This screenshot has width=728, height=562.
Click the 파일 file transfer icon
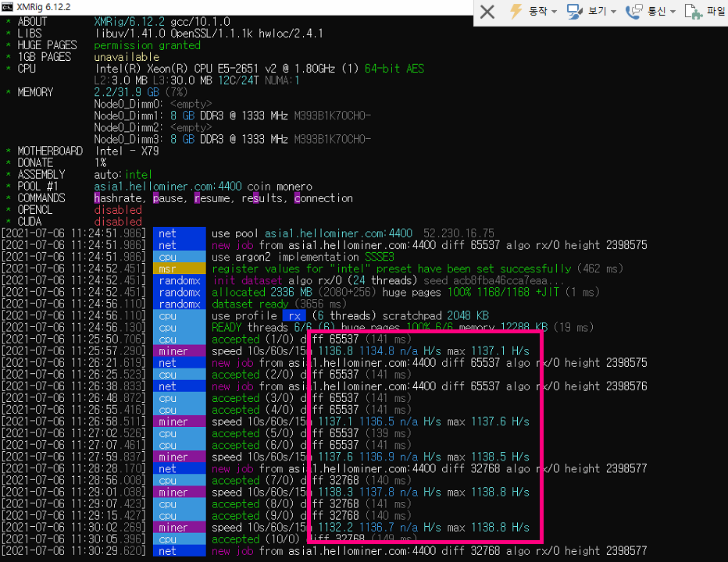[x=694, y=11]
